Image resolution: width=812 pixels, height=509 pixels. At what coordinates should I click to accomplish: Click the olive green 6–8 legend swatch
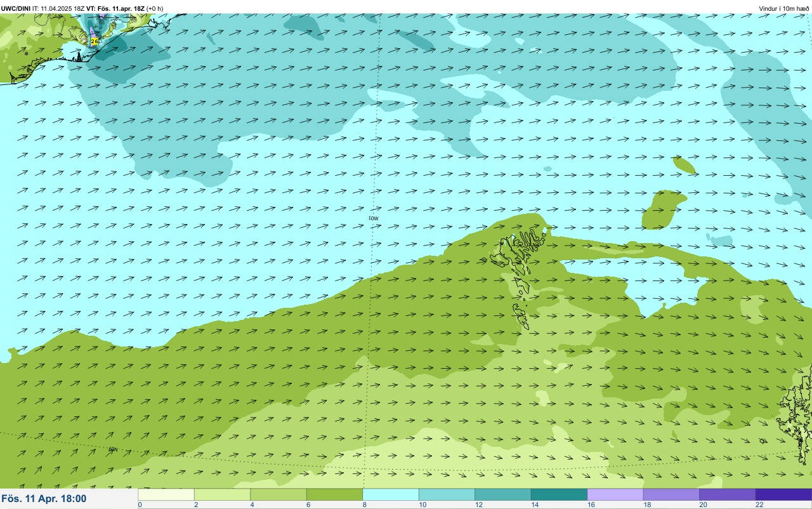pyautogui.click(x=334, y=494)
